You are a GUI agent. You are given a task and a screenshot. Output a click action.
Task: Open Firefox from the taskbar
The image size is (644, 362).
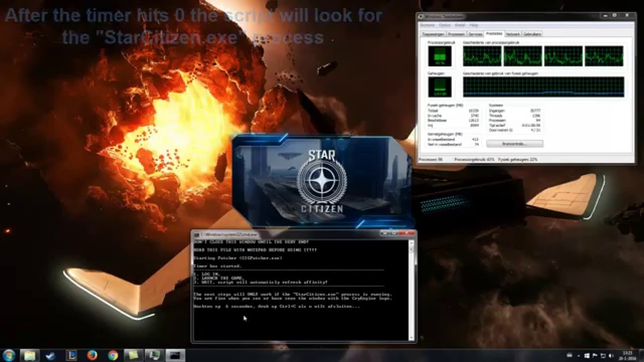92,355
